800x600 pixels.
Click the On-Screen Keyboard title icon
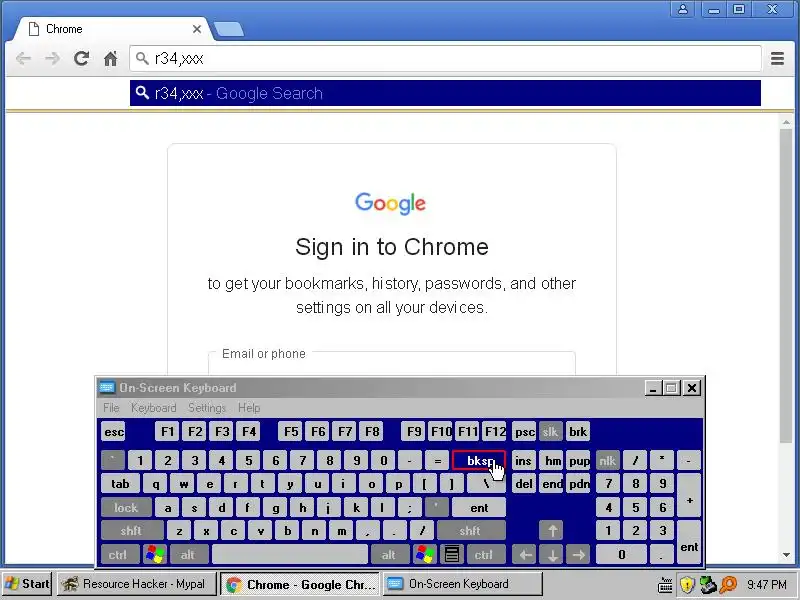tap(107, 388)
